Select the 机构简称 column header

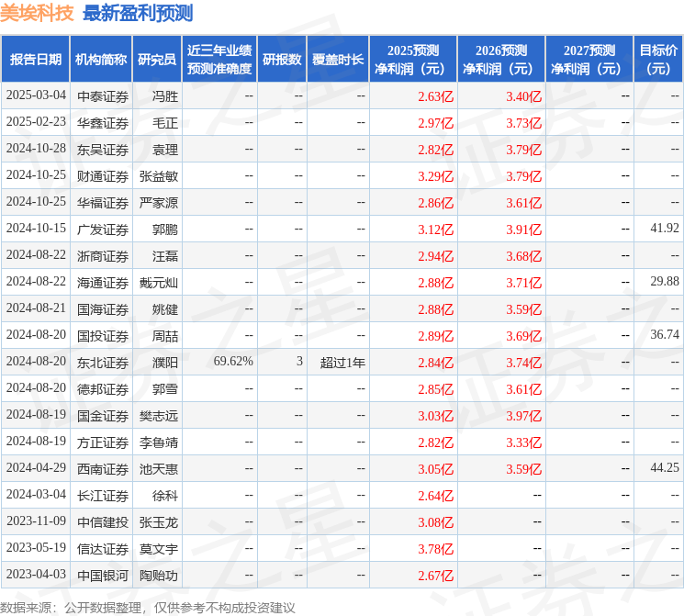pyautogui.click(x=101, y=60)
